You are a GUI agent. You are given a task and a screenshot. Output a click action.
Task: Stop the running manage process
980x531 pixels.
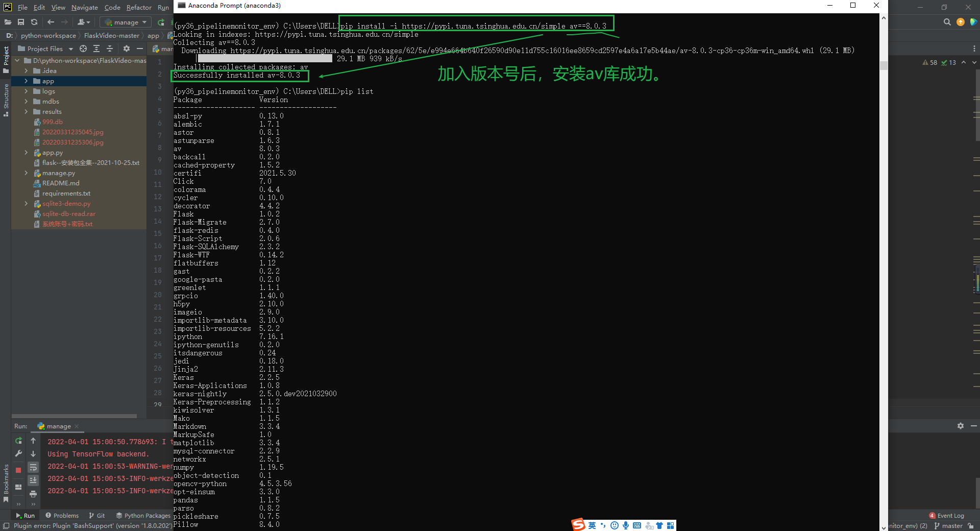point(18,470)
